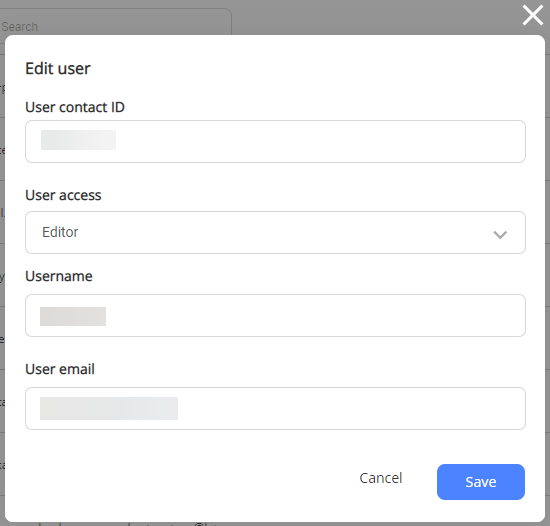Click the User email label
The width and height of the screenshot is (550, 526).
click(60, 369)
